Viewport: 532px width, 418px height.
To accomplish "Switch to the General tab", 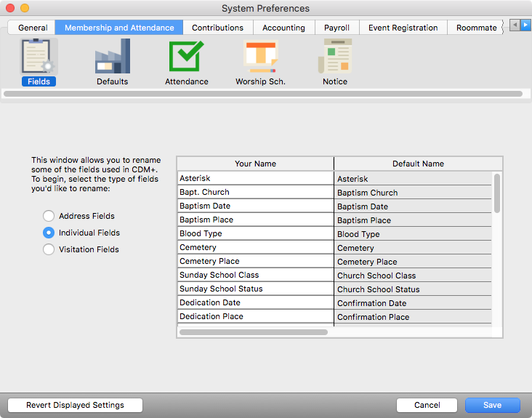I will (33, 28).
